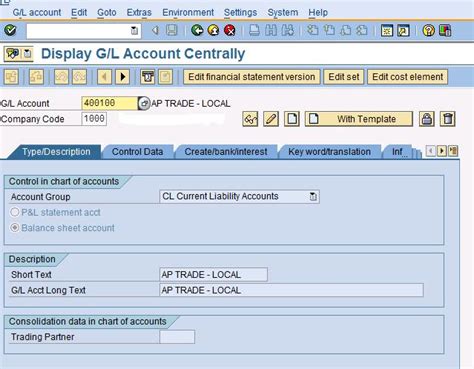
Task: Click the first application toolbar icon
Action: pos(11,77)
